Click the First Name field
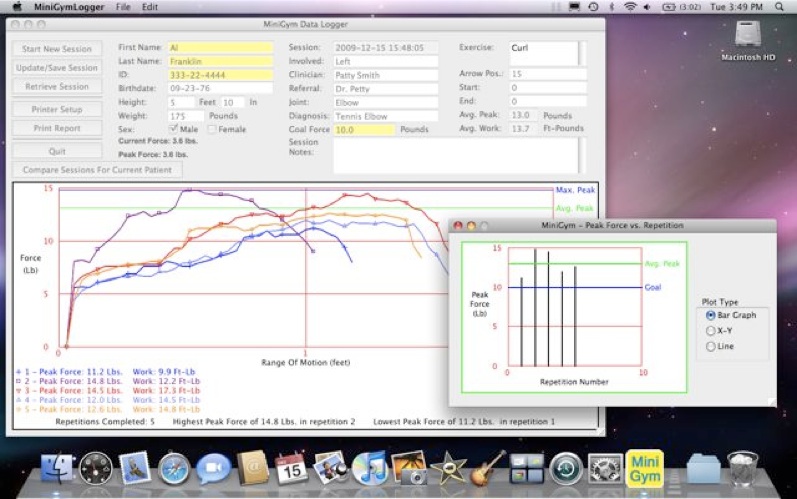The image size is (797, 499). (x=221, y=48)
